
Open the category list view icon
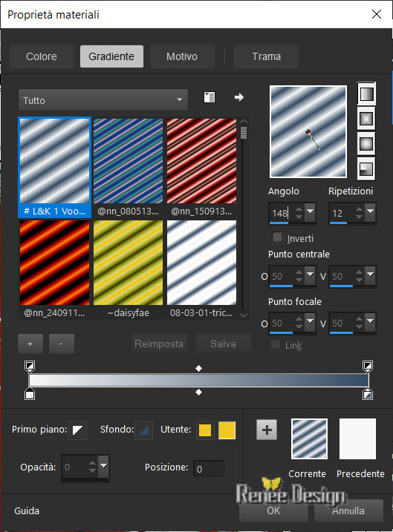click(x=210, y=97)
